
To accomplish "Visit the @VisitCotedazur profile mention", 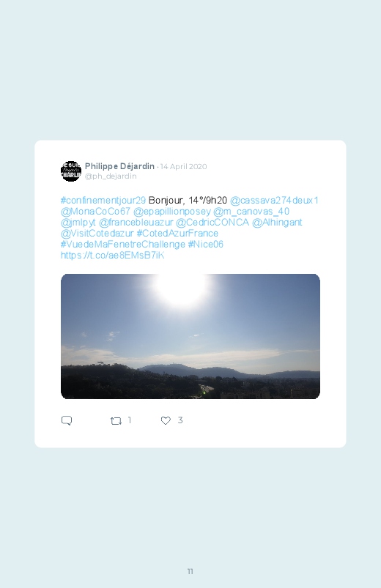I will [x=97, y=234].
